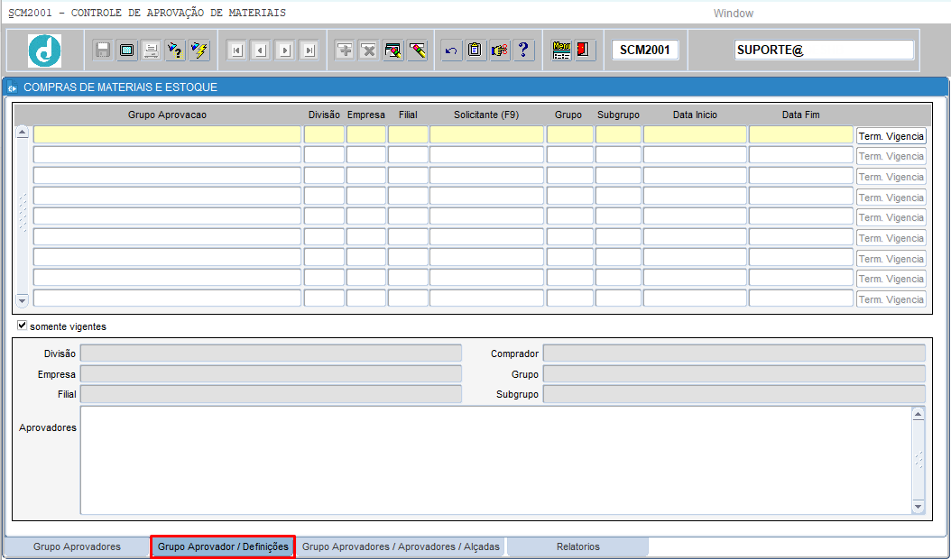951x560 pixels.
Task: Switch to the Relatorios tab
Action: pyautogui.click(x=578, y=546)
